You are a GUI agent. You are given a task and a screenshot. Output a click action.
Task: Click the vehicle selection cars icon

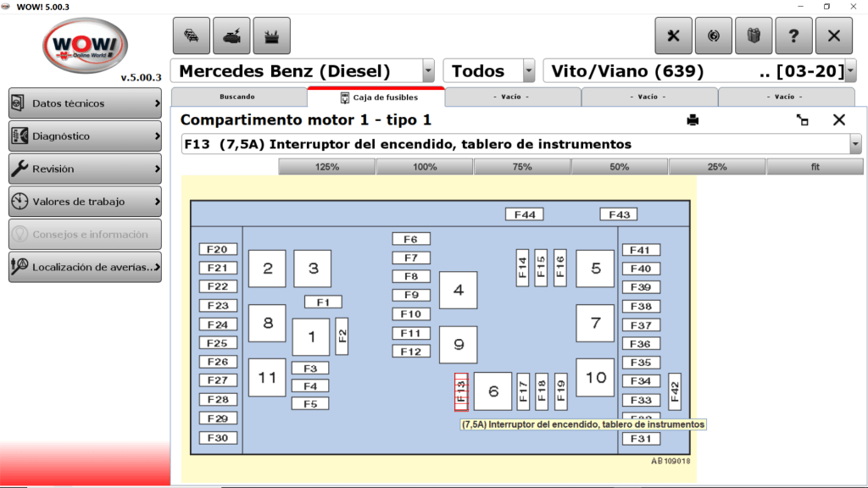click(x=192, y=36)
